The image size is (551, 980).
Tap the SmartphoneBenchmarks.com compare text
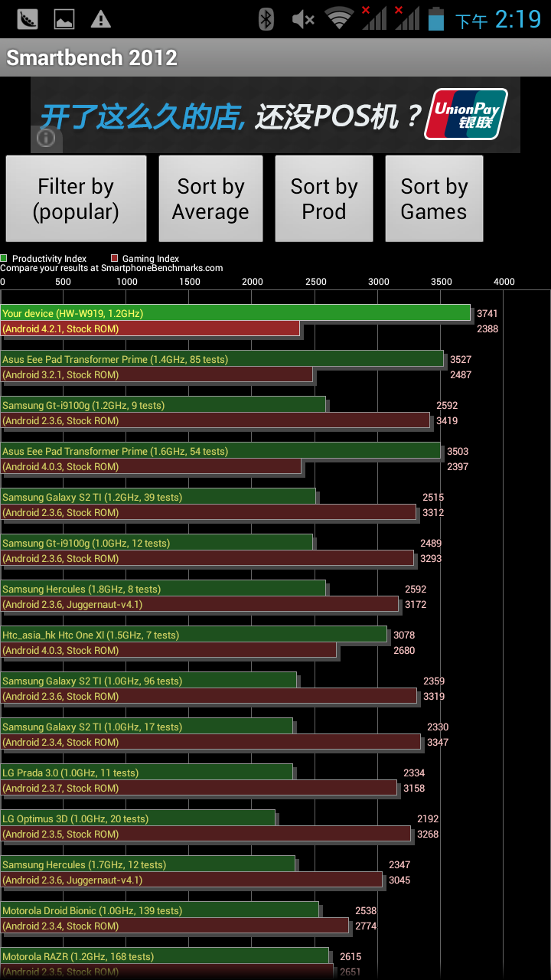pyautogui.click(x=112, y=268)
